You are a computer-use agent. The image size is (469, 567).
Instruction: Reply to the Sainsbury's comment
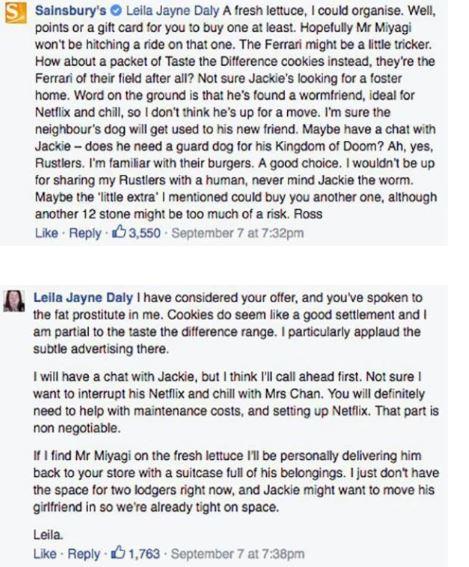pyautogui.click(x=85, y=233)
